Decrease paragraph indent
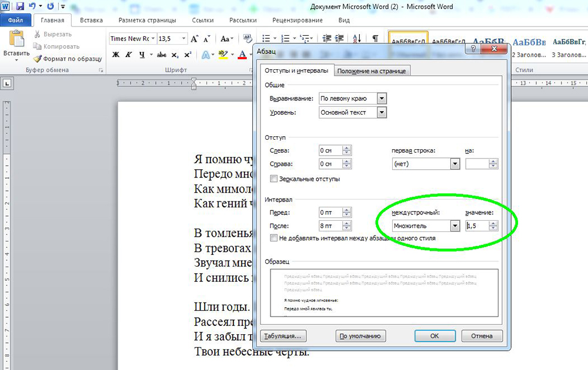 pos(327,38)
